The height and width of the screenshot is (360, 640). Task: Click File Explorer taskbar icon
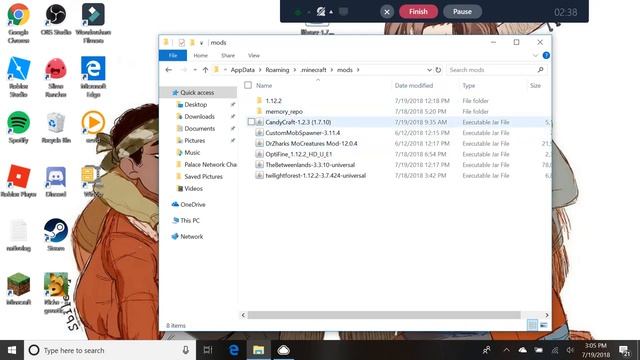(258, 350)
